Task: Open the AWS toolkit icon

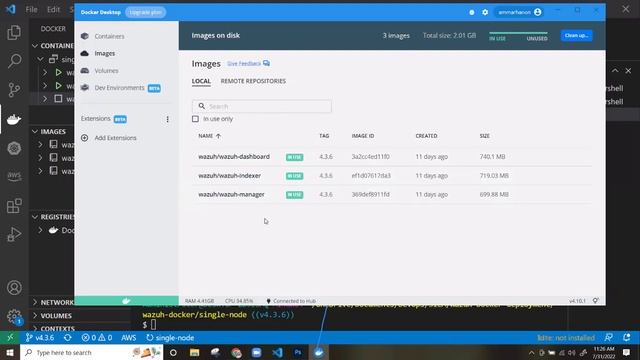Action: click(x=14, y=176)
